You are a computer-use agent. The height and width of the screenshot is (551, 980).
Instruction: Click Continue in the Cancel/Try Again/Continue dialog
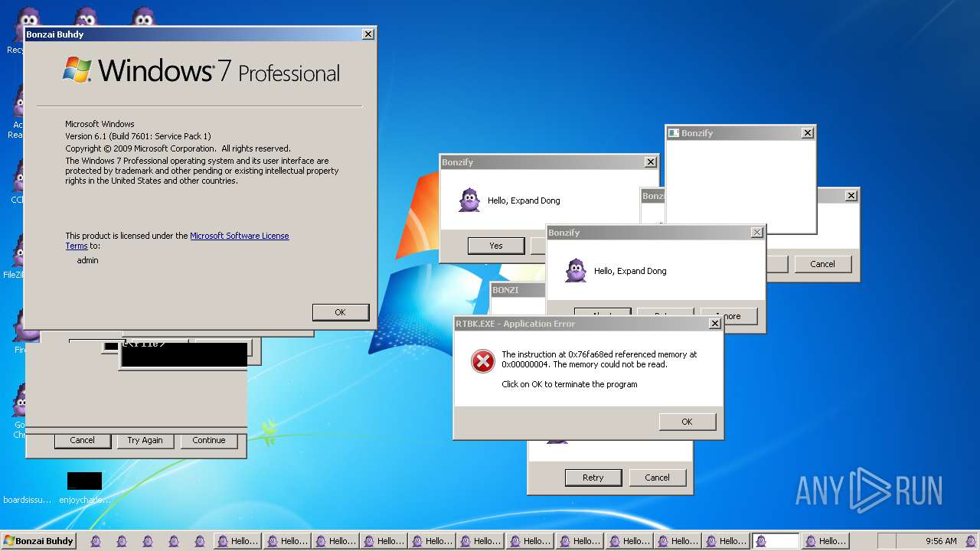pyautogui.click(x=209, y=441)
